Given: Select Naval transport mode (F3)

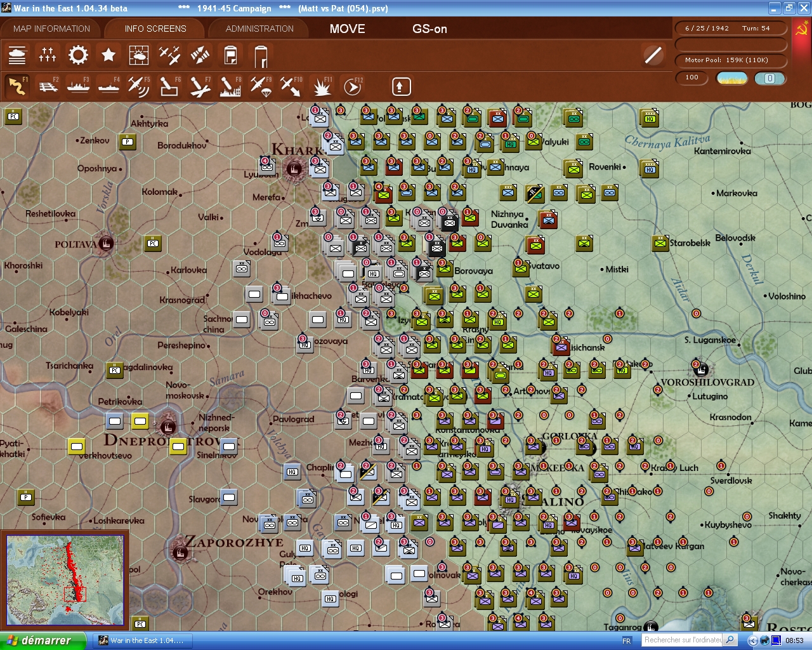Looking at the screenshot, I should [78, 86].
